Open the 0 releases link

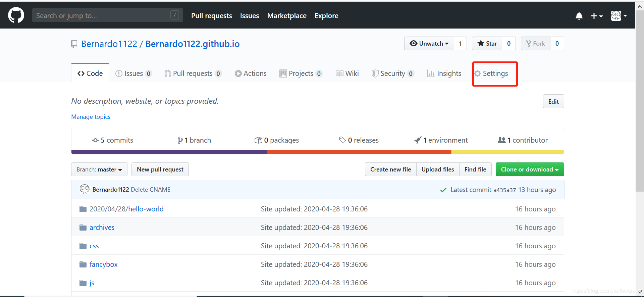(x=359, y=140)
